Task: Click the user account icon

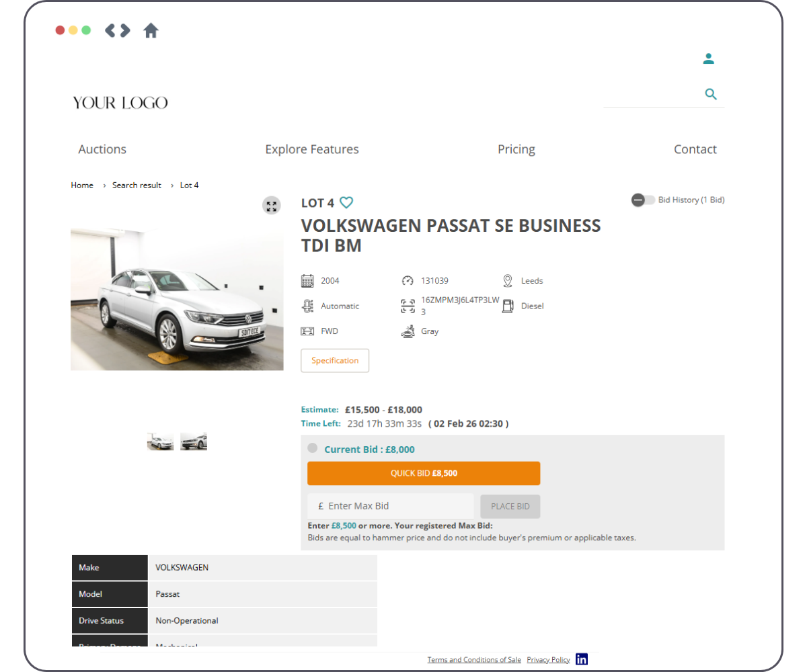Action: tap(708, 59)
